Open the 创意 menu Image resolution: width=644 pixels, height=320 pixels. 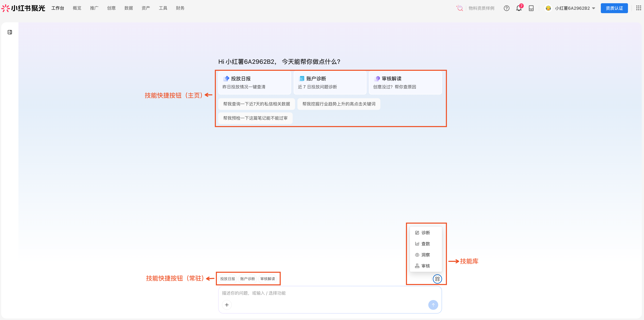(111, 8)
